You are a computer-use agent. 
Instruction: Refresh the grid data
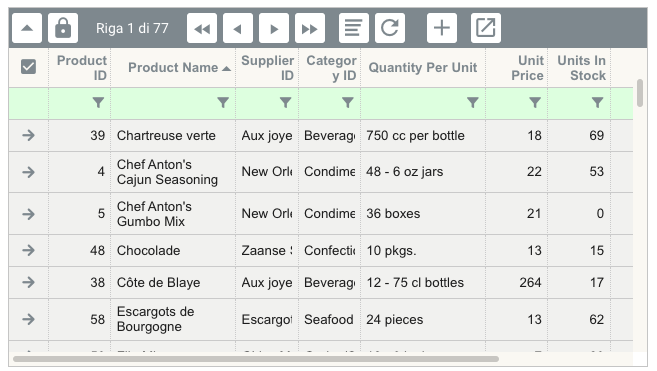click(x=390, y=28)
